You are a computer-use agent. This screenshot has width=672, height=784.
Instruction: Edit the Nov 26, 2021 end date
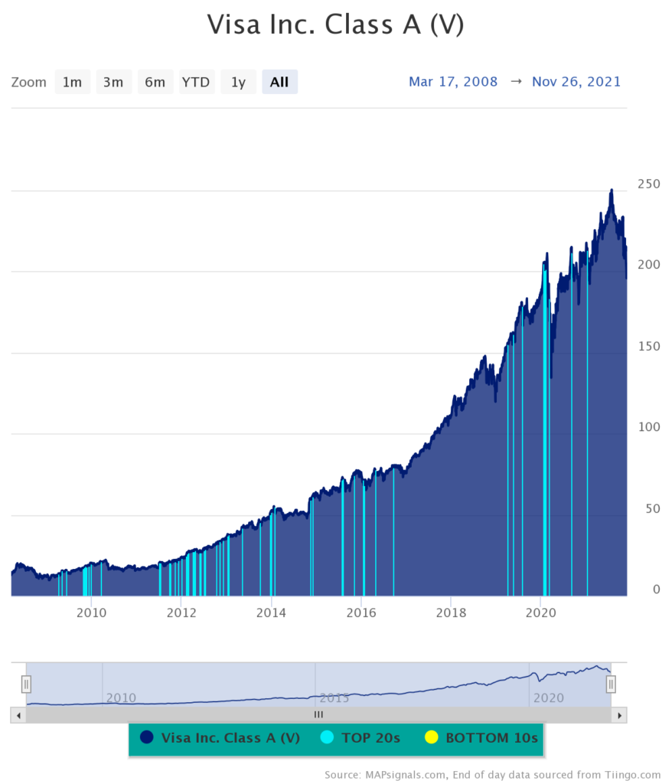(576, 82)
